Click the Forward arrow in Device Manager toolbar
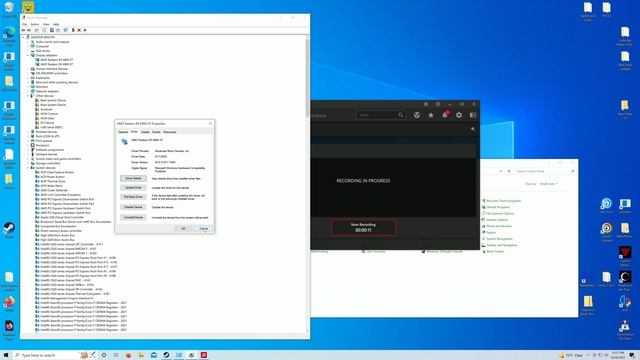Image resolution: width=640 pixels, height=360 pixels. pos(29,30)
